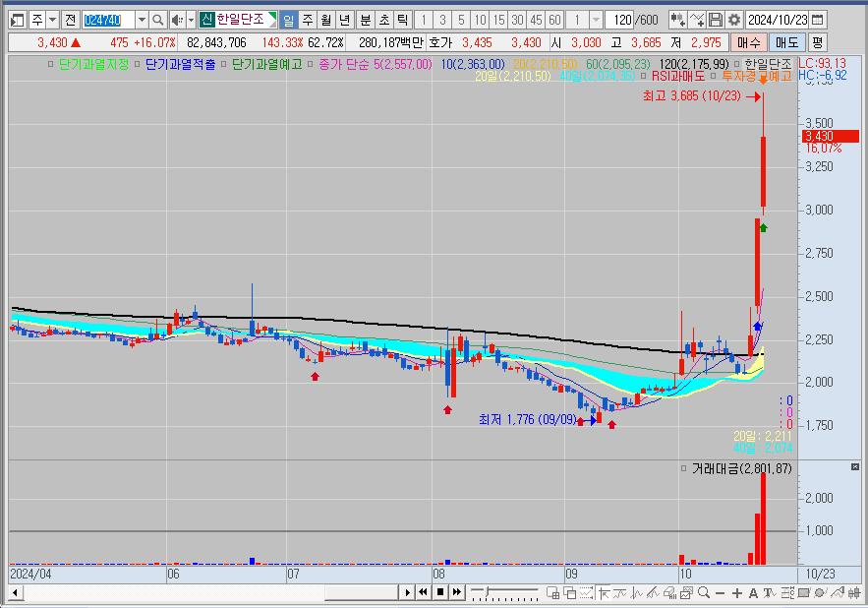Click the 15 interval button
The height and width of the screenshot is (608, 868).
(x=498, y=21)
